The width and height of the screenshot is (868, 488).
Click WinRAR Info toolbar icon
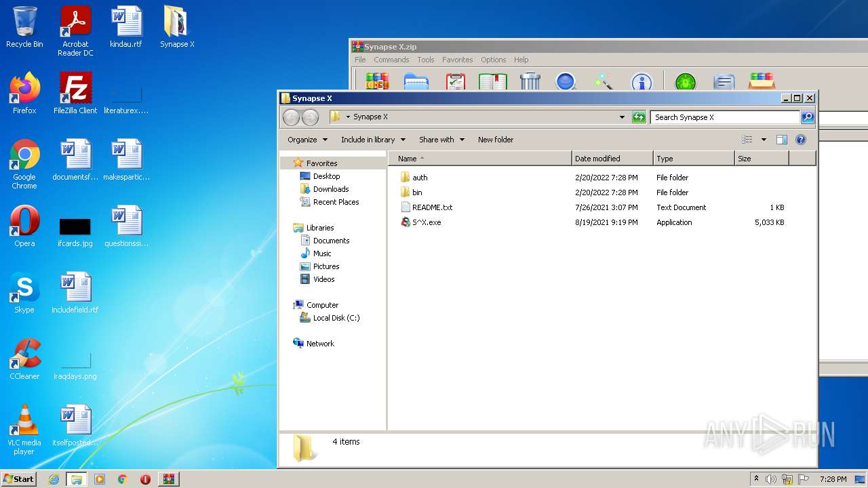(641, 82)
